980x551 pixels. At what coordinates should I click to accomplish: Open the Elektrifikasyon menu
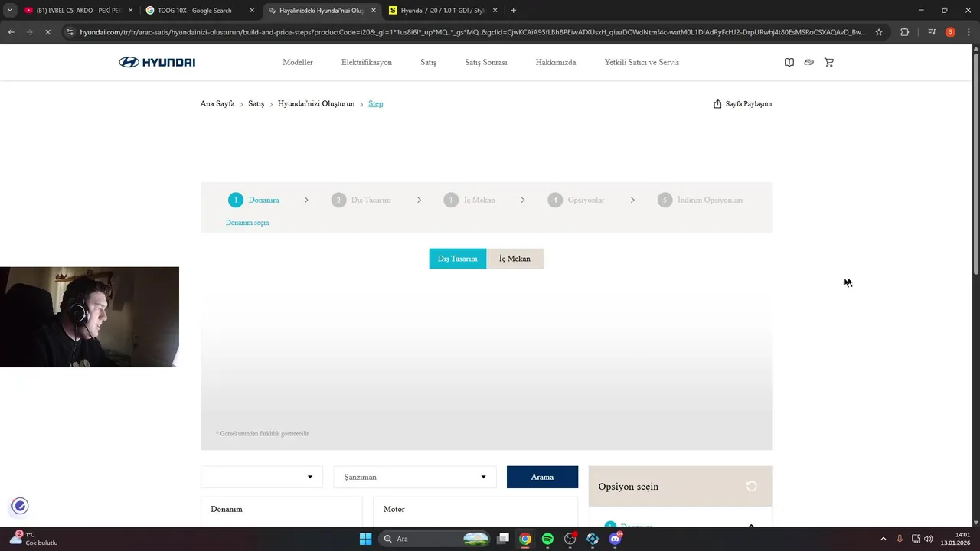coord(367,62)
